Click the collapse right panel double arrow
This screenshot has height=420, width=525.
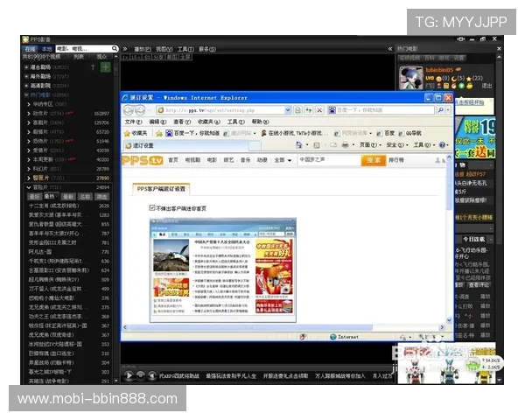click(x=390, y=49)
